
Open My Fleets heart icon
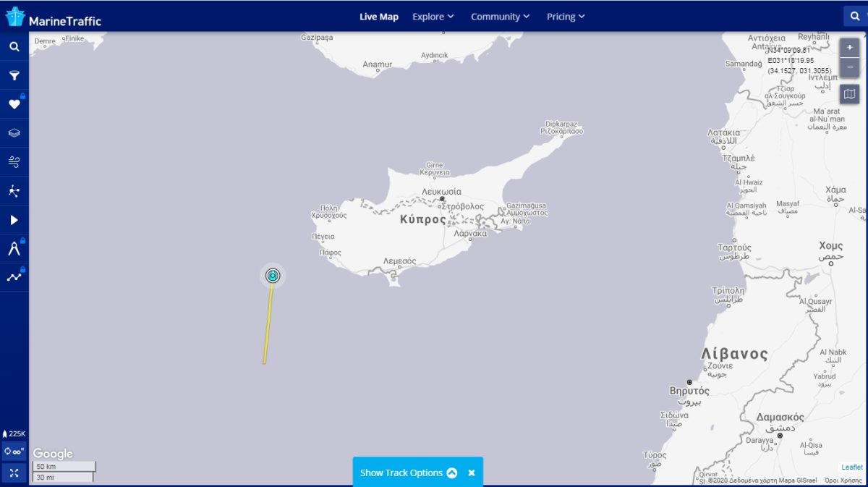[14, 104]
